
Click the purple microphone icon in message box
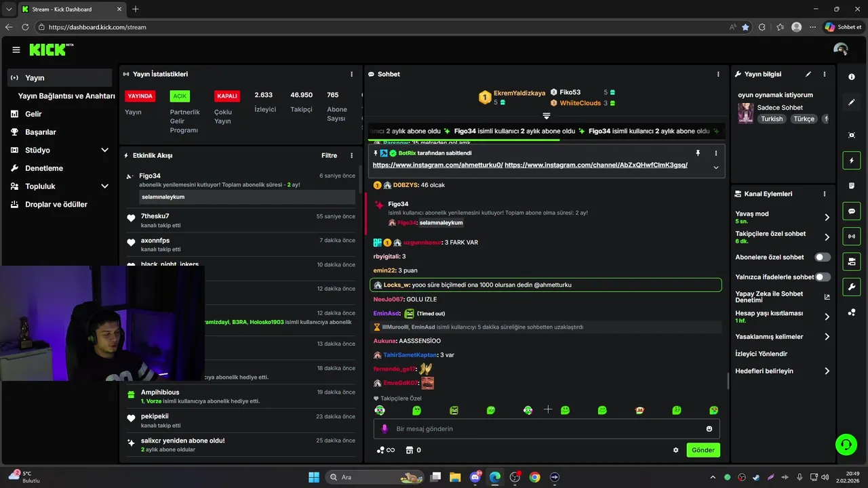click(x=384, y=429)
